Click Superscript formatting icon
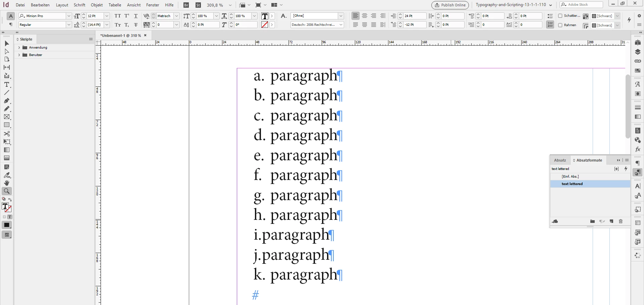The image size is (644, 305). (127, 16)
